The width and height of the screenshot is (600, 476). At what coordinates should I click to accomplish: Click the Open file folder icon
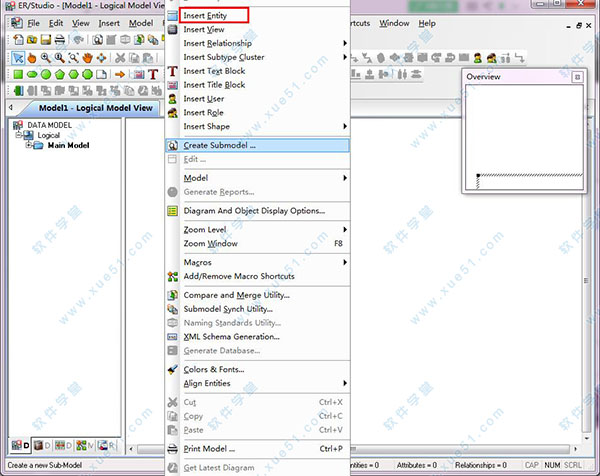[x=32, y=40]
